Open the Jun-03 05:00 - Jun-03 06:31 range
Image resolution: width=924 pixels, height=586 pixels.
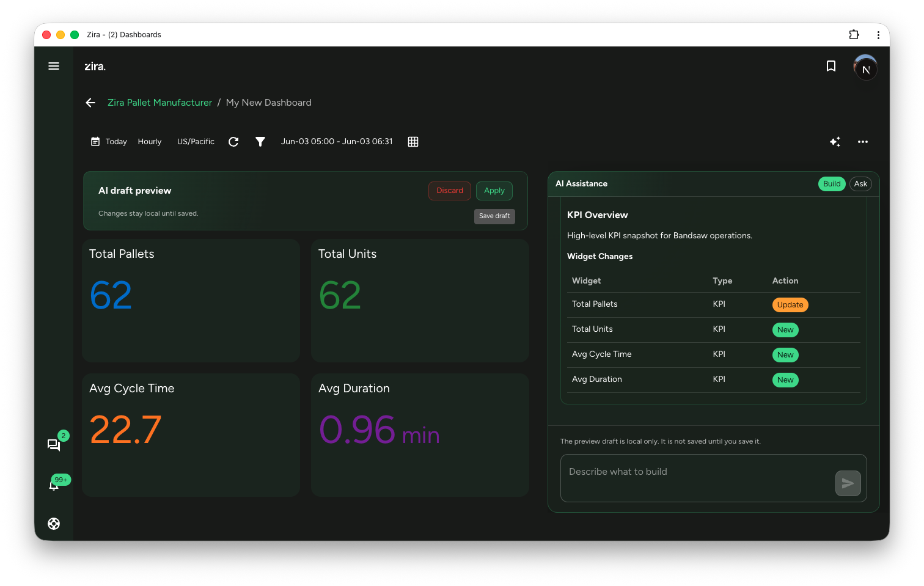(337, 142)
